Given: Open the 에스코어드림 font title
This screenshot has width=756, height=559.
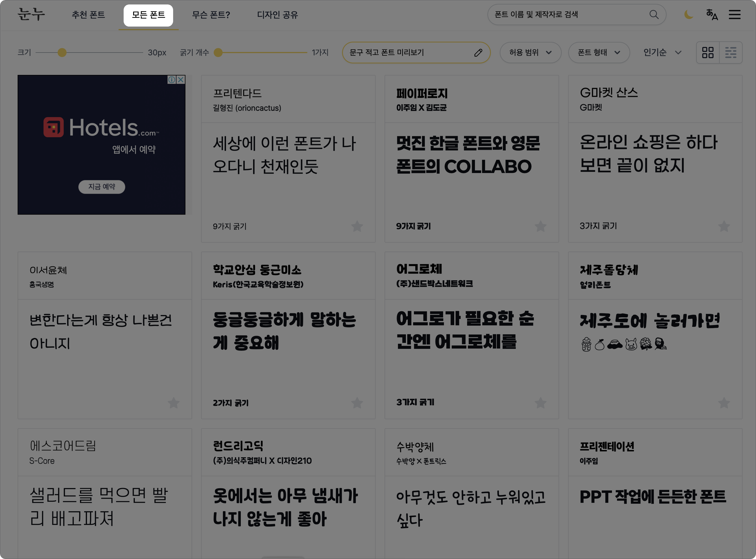Looking at the screenshot, I should coord(63,446).
